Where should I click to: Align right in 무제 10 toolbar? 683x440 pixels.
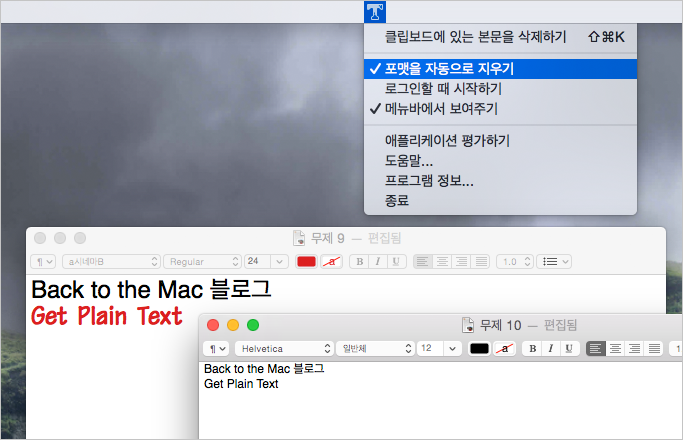[635, 349]
